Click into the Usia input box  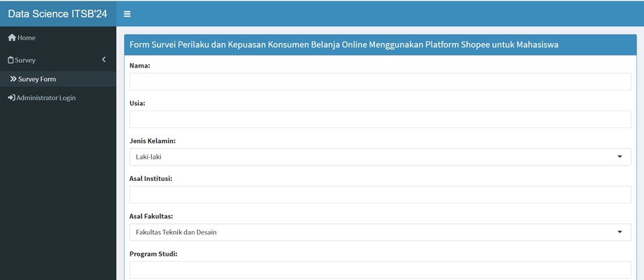coord(380,119)
